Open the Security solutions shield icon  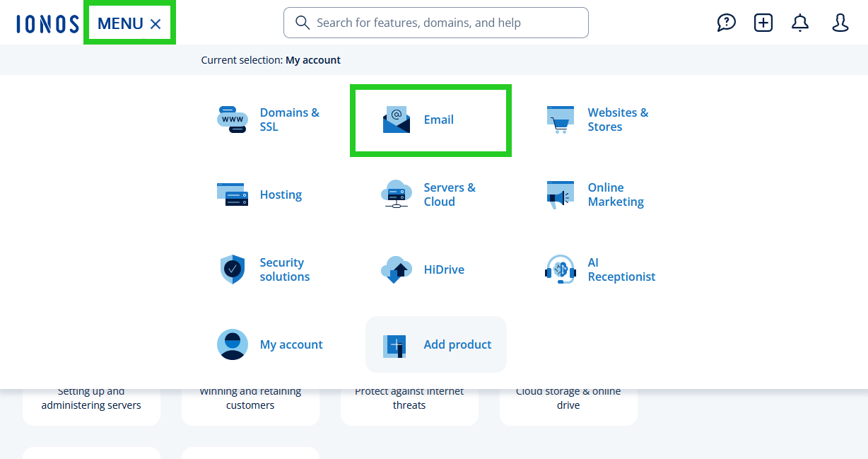tap(233, 269)
